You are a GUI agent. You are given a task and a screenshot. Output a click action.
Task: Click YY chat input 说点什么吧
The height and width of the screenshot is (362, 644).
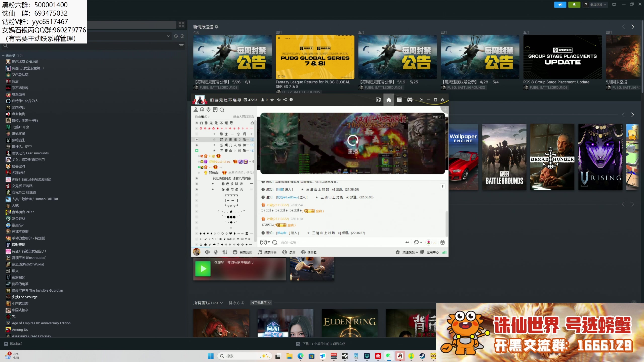(x=341, y=242)
